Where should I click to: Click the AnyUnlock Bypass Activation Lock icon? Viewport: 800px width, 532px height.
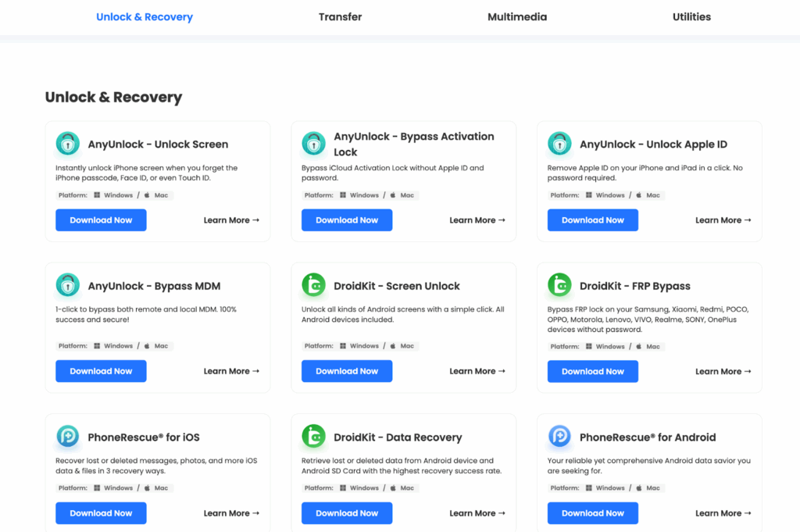pos(314,144)
